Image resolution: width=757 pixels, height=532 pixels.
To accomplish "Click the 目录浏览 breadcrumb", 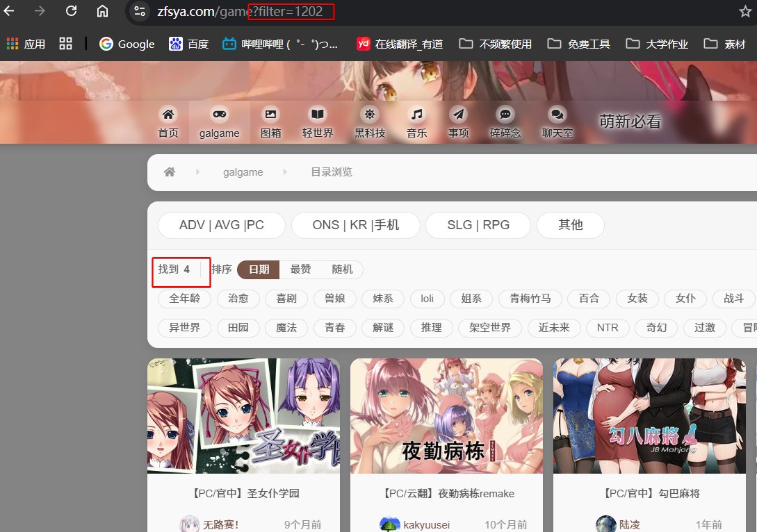I will point(331,172).
